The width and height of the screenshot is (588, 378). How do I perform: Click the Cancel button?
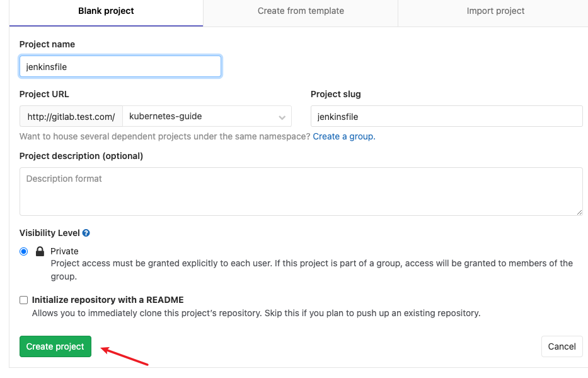tap(562, 346)
